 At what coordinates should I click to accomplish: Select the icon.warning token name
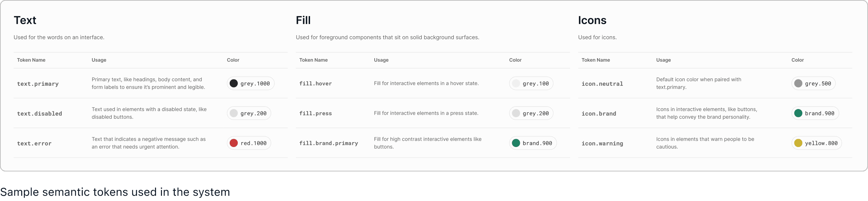pos(602,144)
